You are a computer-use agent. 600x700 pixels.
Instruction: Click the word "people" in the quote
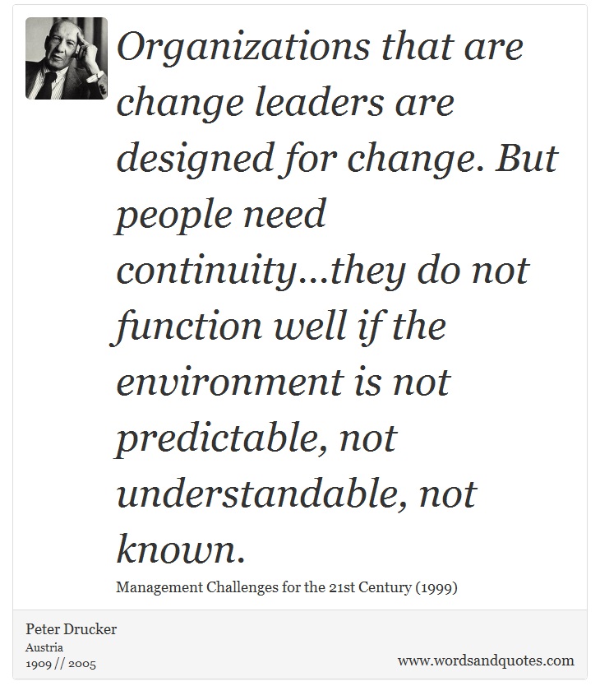pos(174,216)
